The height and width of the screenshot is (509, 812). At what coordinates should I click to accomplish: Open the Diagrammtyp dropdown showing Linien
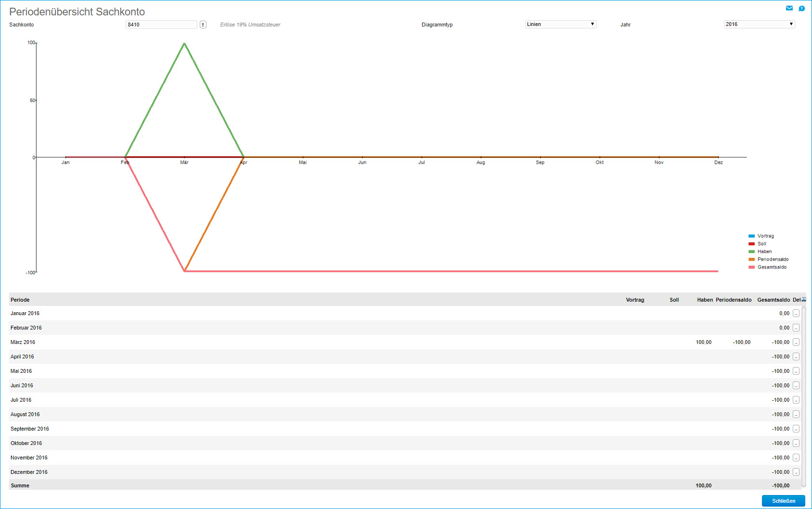click(x=560, y=24)
